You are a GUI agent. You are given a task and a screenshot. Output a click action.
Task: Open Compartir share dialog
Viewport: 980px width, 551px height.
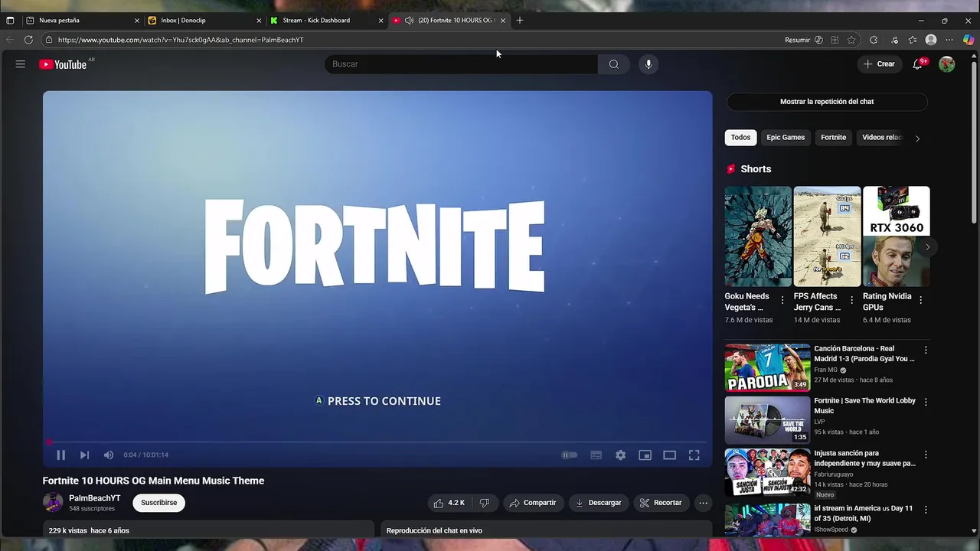(533, 503)
